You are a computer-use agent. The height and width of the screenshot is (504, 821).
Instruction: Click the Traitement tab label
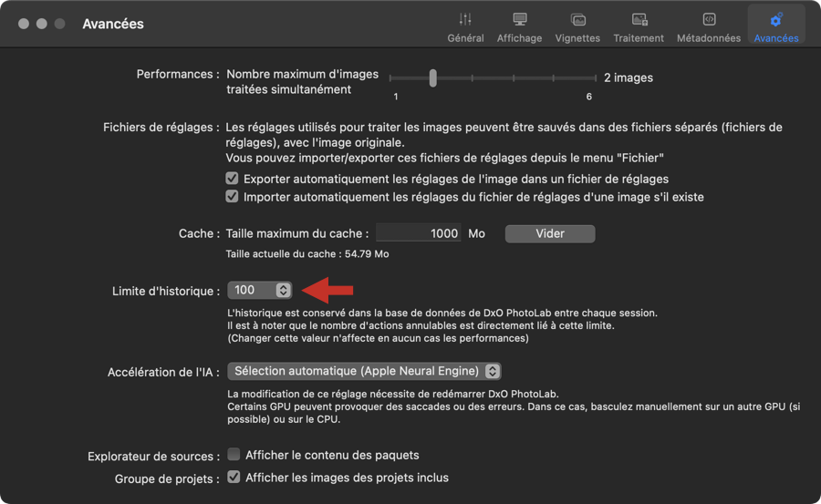639,38
